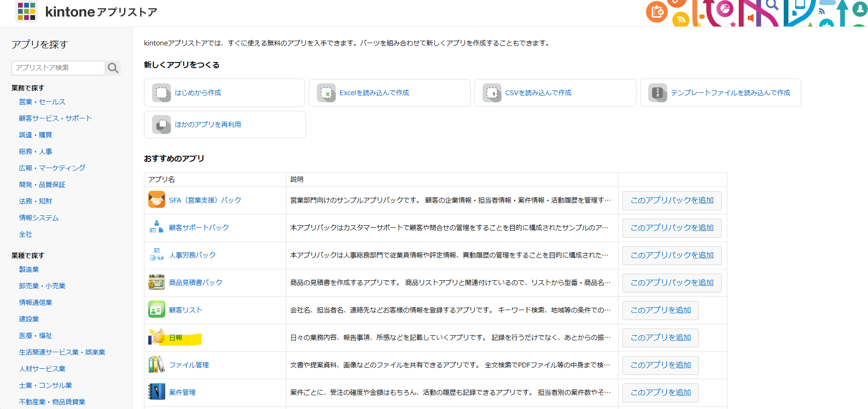
Task: Select 生活関連サービス業・娯楽業 industry
Action: (62, 352)
